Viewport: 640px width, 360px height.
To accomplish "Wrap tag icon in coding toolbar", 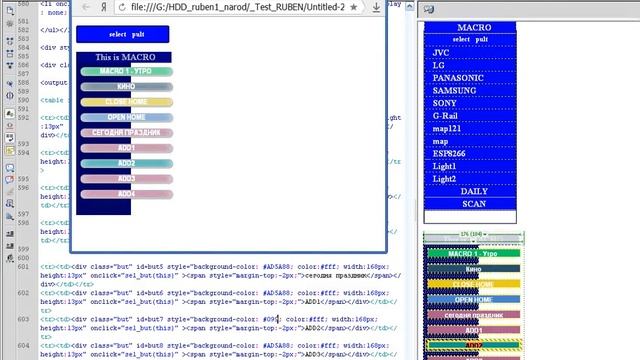I will [x=10, y=191].
